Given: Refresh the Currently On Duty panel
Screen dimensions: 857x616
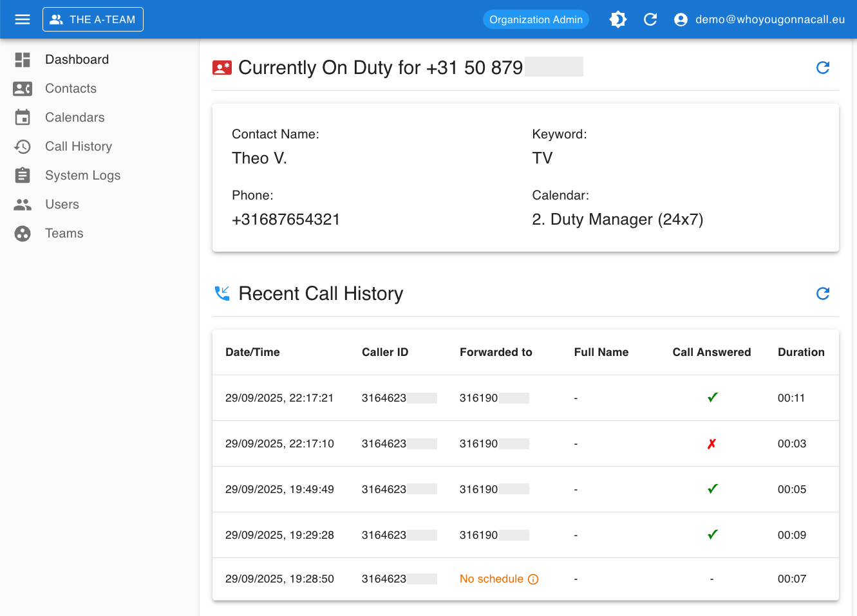Looking at the screenshot, I should click(822, 68).
